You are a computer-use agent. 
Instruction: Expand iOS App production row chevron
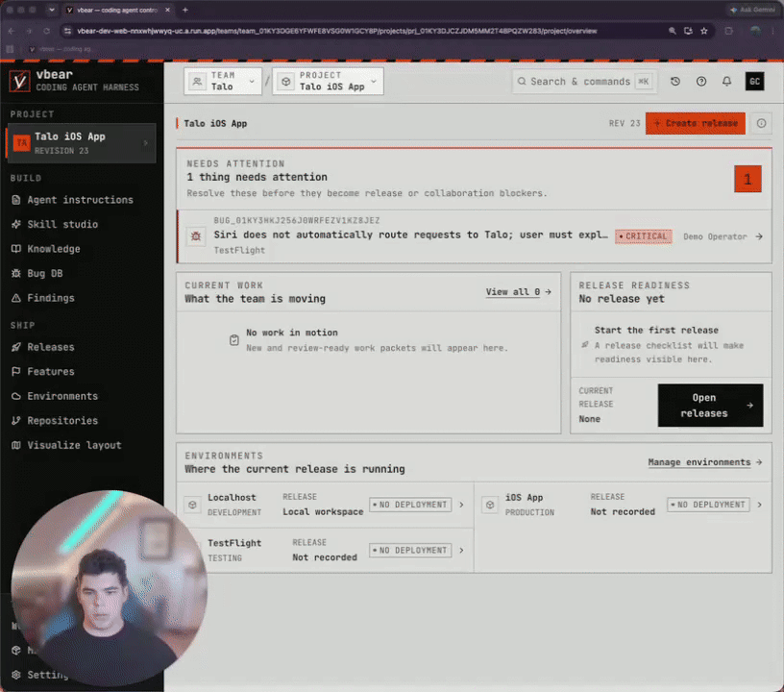pos(759,505)
